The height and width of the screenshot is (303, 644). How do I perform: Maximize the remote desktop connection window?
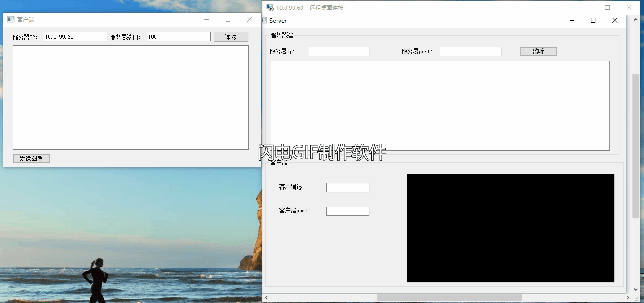[607, 8]
